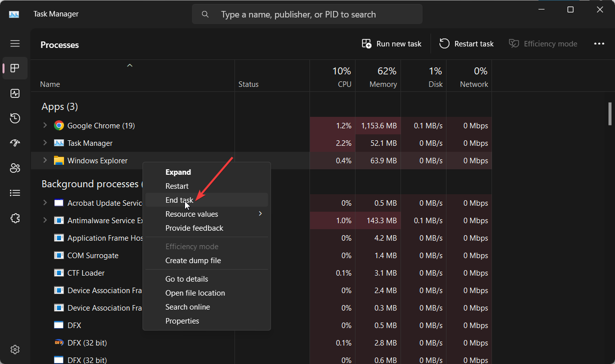
Task: Select Provide feedback menu entry
Action: coord(206,228)
